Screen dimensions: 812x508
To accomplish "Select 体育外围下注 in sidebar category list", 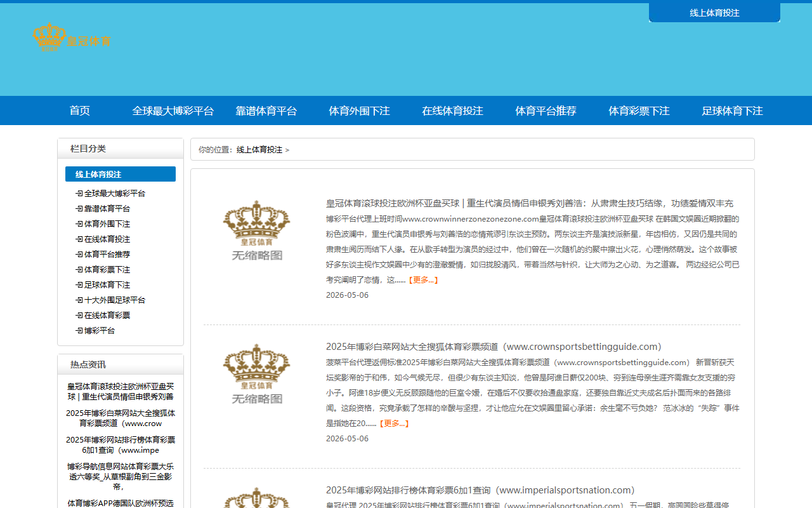I will pyautogui.click(x=107, y=224).
